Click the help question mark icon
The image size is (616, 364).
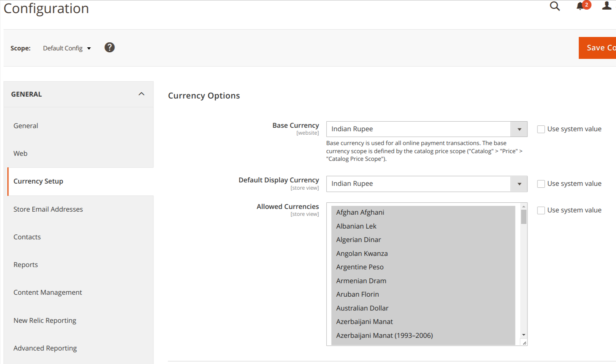[x=109, y=47]
